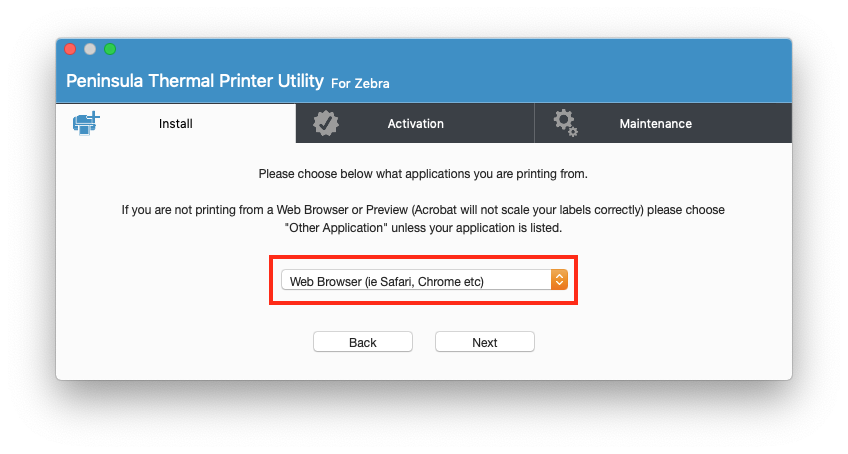Click the blue printer-plus Install icon
This screenshot has width=848, height=454.
tap(87, 123)
